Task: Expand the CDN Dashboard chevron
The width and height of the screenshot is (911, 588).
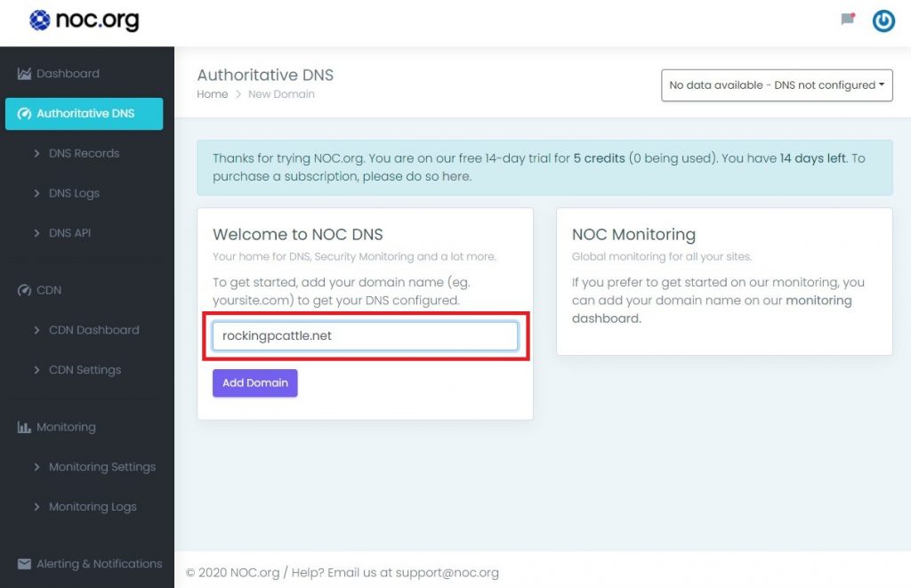Action: tap(36, 330)
